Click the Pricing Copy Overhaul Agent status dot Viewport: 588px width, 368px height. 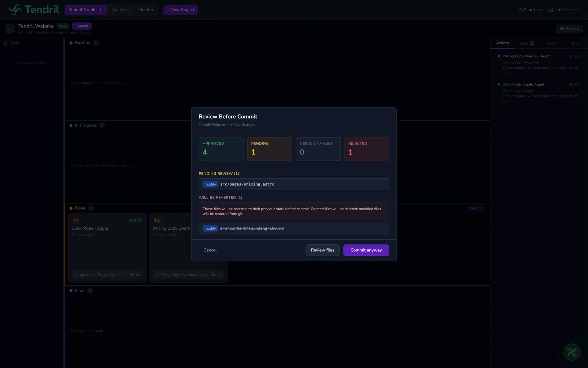pyautogui.click(x=499, y=56)
